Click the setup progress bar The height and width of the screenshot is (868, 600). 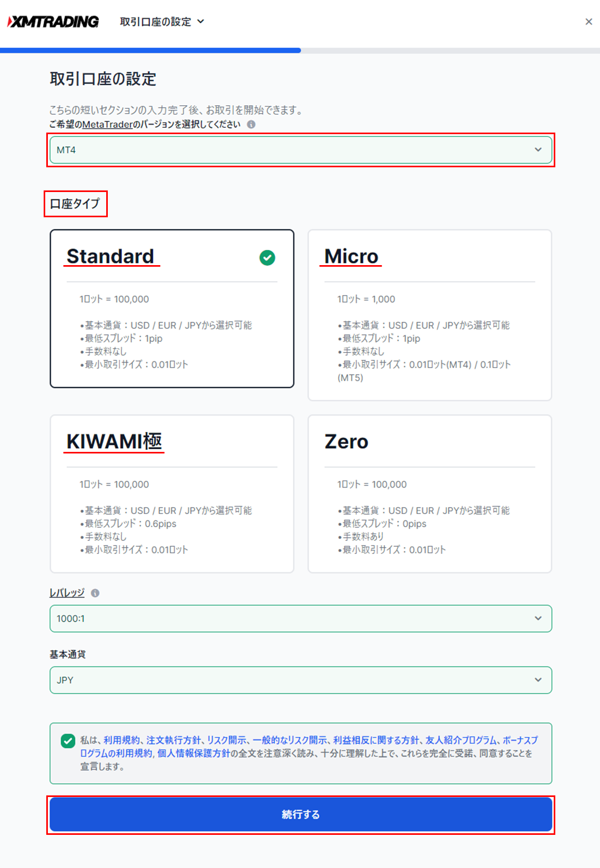[300, 51]
